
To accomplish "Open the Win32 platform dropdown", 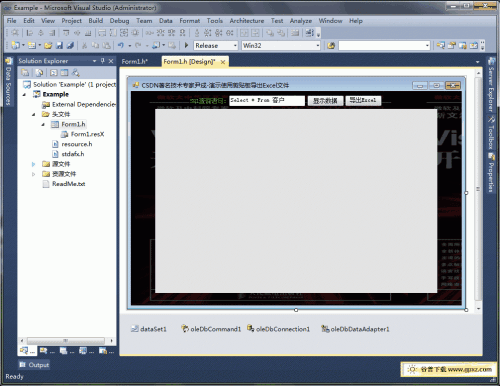I will pos(317,45).
